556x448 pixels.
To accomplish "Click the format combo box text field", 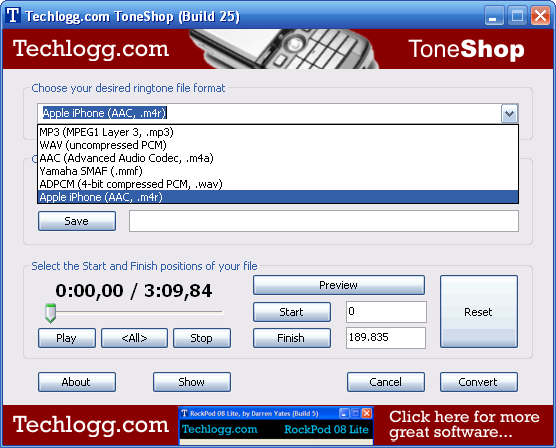I will click(269, 114).
